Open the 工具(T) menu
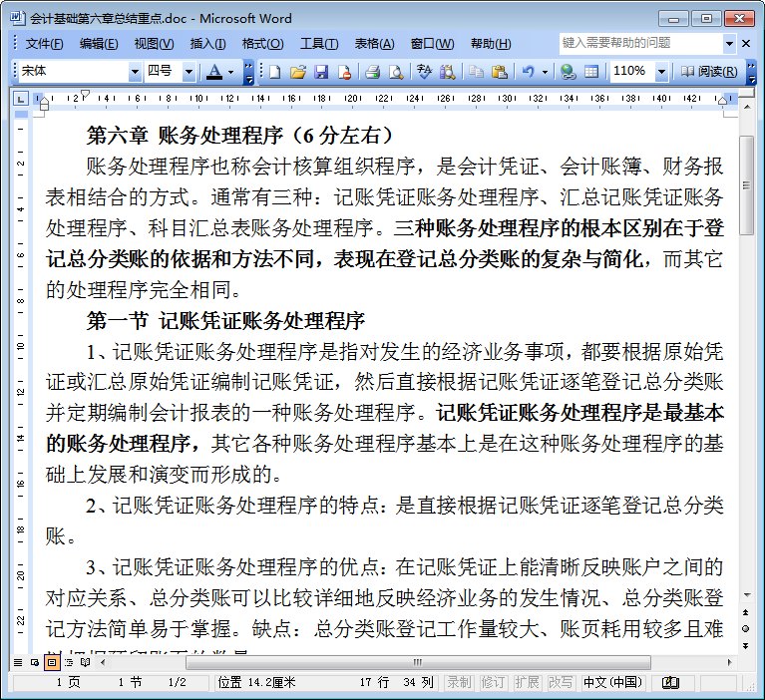Viewport: 765px width, 700px height. tap(319, 44)
